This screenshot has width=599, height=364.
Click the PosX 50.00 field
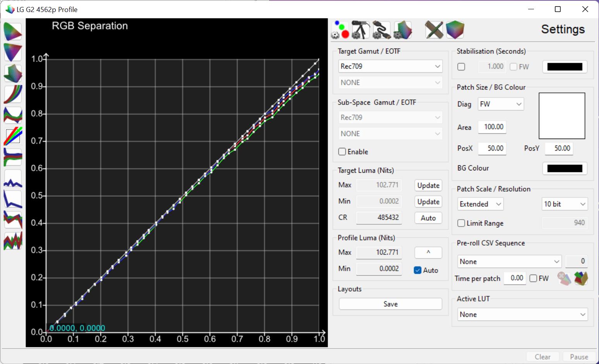(492, 148)
